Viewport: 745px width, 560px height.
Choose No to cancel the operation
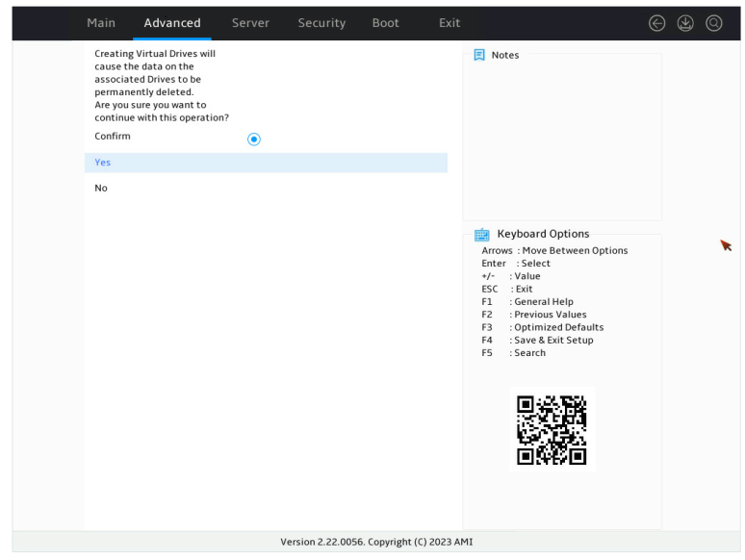pos(266,188)
